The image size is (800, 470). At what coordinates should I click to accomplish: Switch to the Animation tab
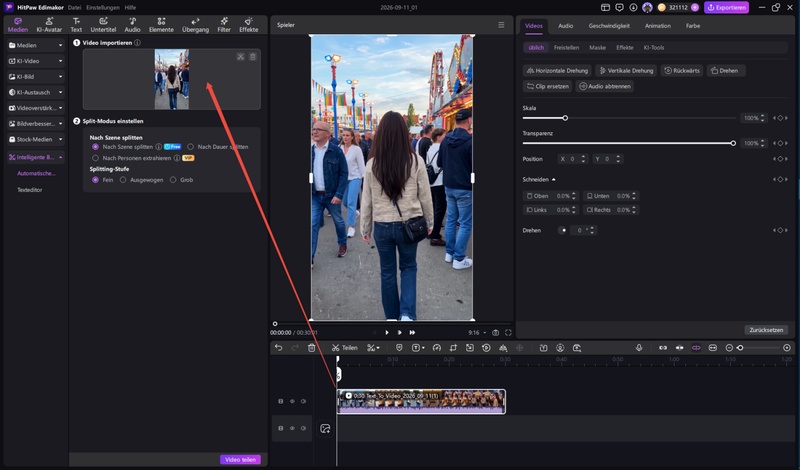point(658,26)
